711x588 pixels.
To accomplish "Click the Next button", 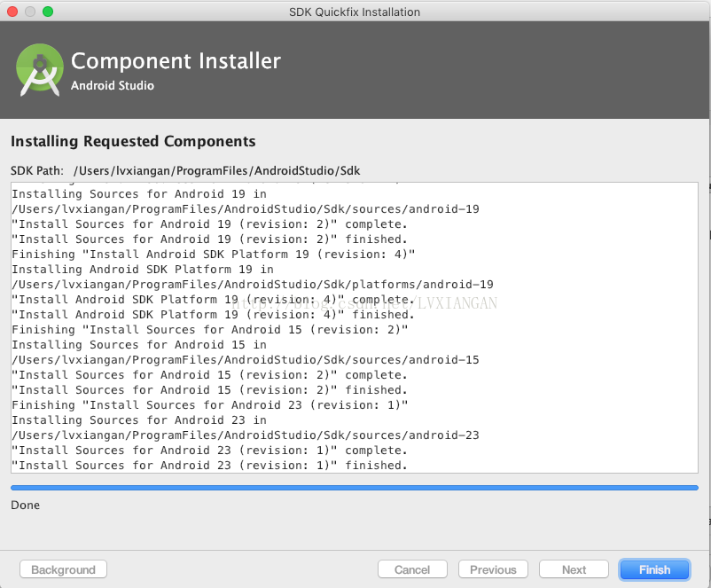I will 574,569.
